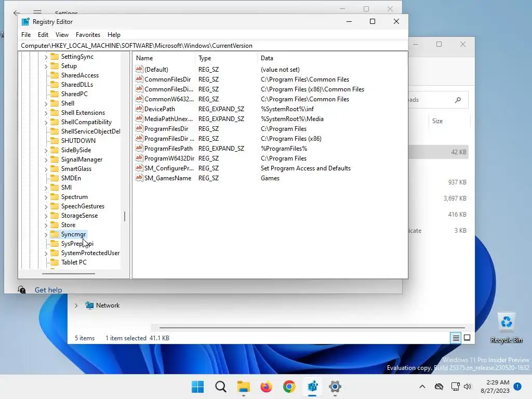Open the Help menu
The image size is (532, 399).
coord(114,35)
